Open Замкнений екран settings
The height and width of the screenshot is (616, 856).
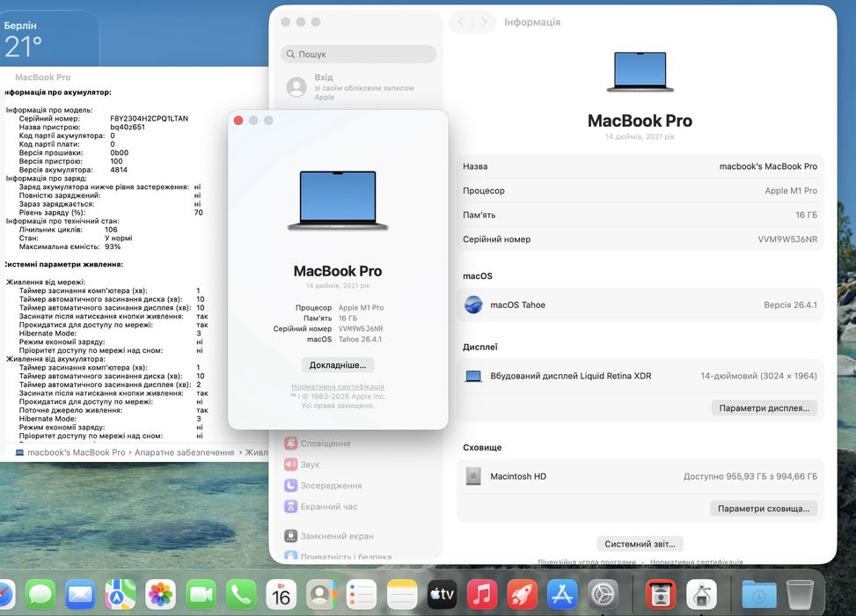click(329, 536)
